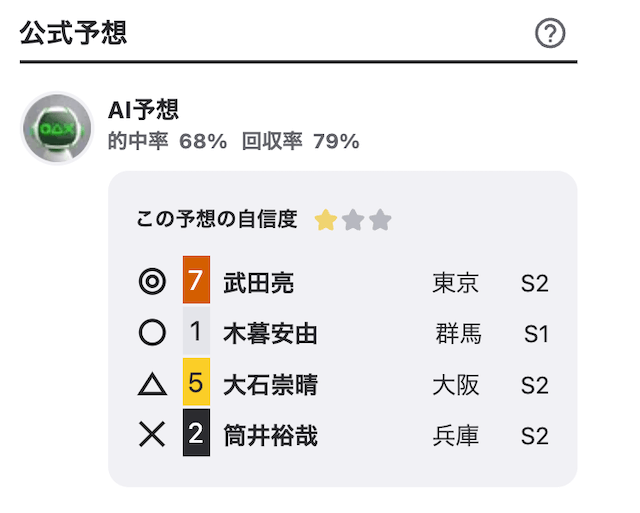Click the 的中率 68% statistic

167,141
